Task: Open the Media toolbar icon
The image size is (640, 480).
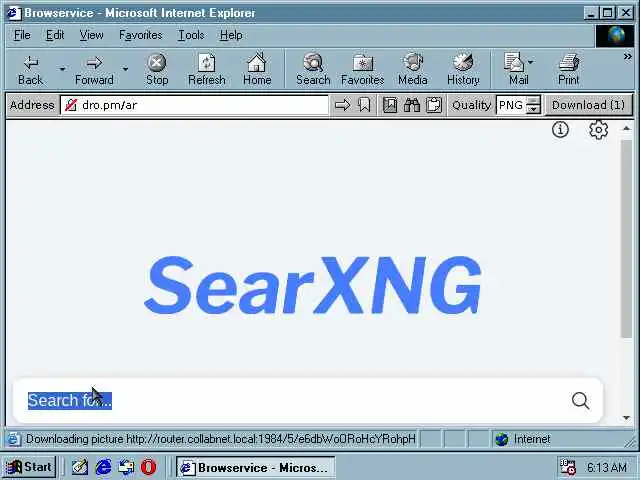Action: [413, 70]
